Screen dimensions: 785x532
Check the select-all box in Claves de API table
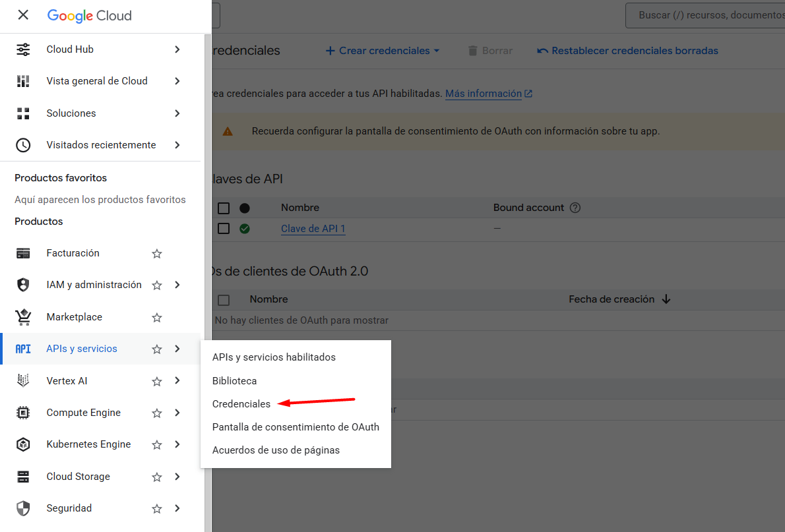(224, 208)
